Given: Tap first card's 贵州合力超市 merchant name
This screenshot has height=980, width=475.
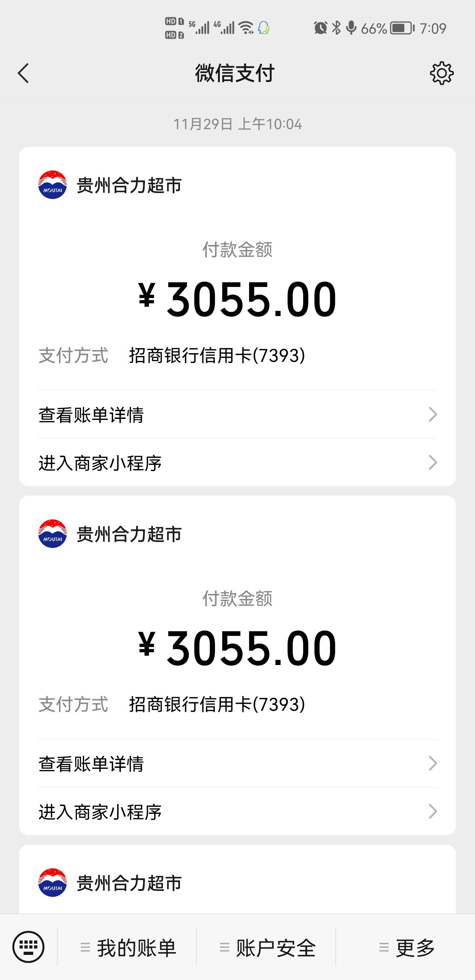Looking at the screenshot, I should tap(129, 185).
